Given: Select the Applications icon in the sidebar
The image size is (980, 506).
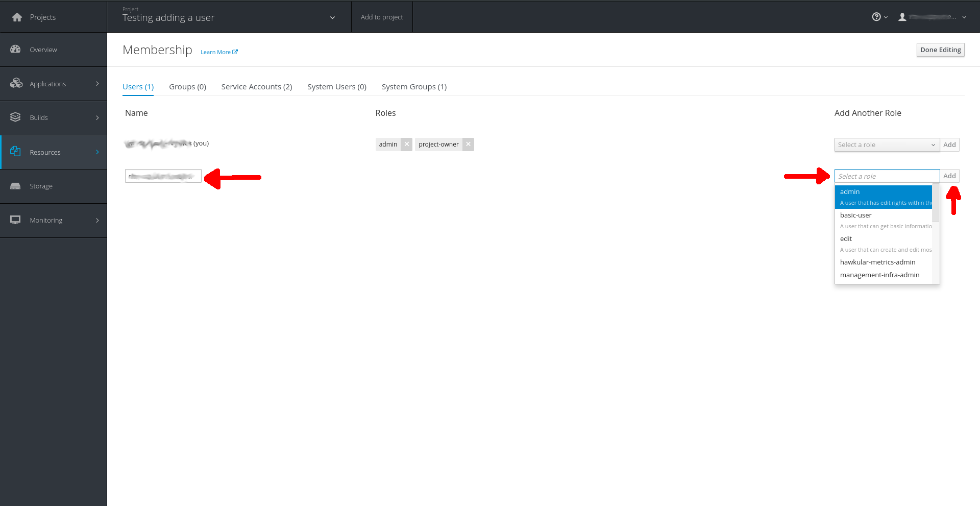Looking at the screenshot, I should point(15,83).
